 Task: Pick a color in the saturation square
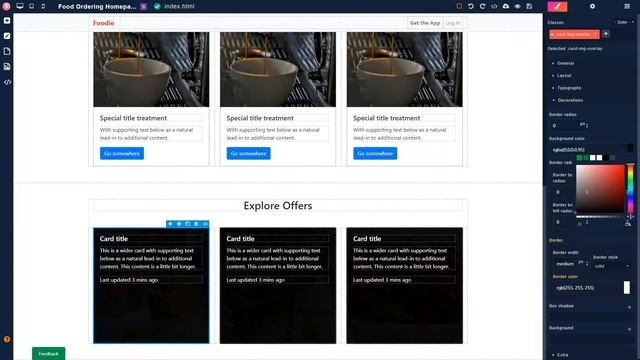(x=600, y=188)
